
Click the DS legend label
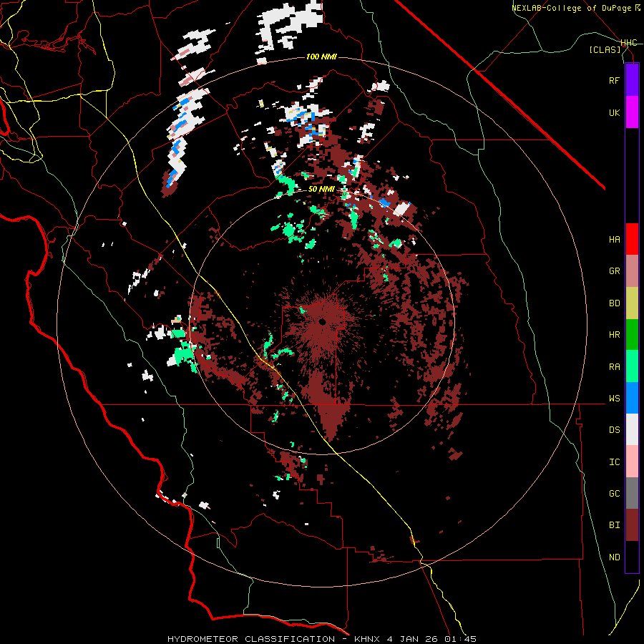click(614, 430)
